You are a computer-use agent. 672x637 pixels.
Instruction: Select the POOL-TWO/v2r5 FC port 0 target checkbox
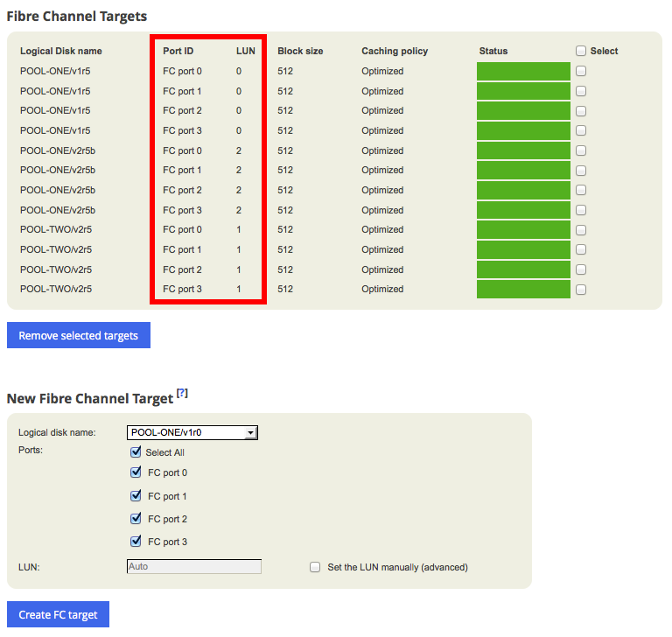pyautogui.click(x=581, y=230)
